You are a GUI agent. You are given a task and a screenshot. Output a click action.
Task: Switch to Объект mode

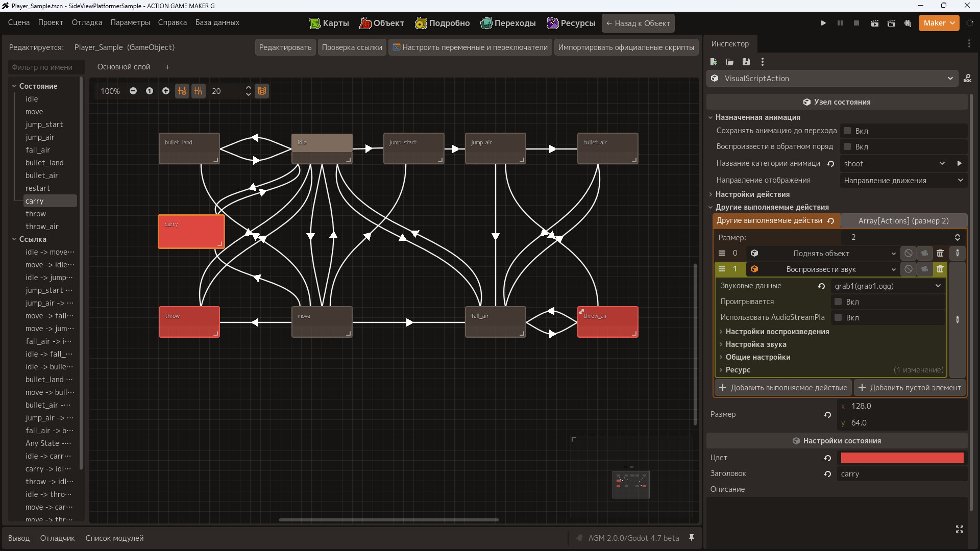click(382, 23)
